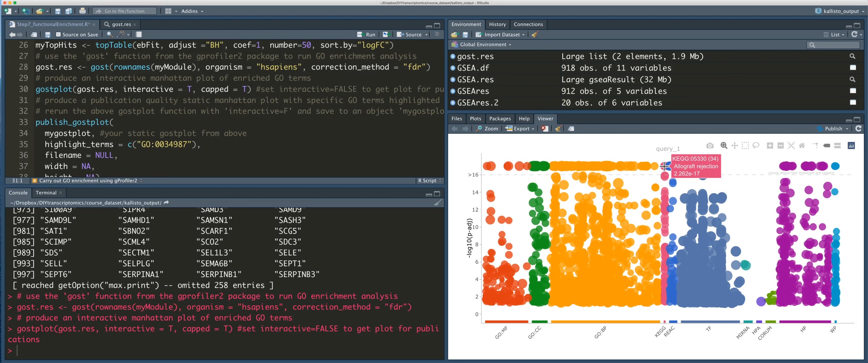Click the Save All documents icon

(68, 11)
